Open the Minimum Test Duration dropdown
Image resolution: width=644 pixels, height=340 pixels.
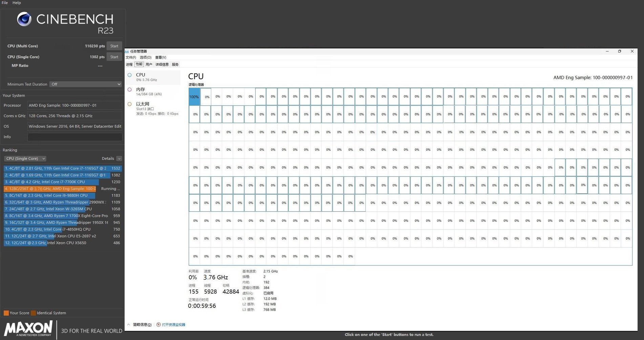85,84
